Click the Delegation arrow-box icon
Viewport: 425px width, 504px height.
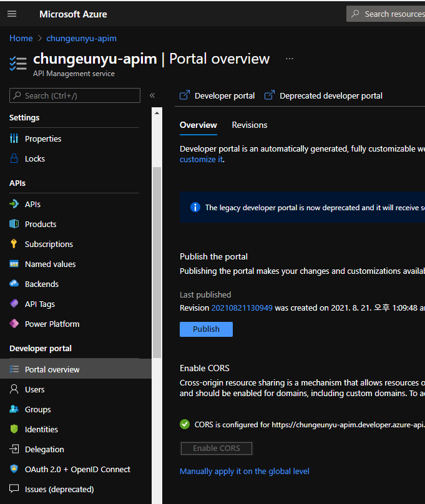click(14, 449)
